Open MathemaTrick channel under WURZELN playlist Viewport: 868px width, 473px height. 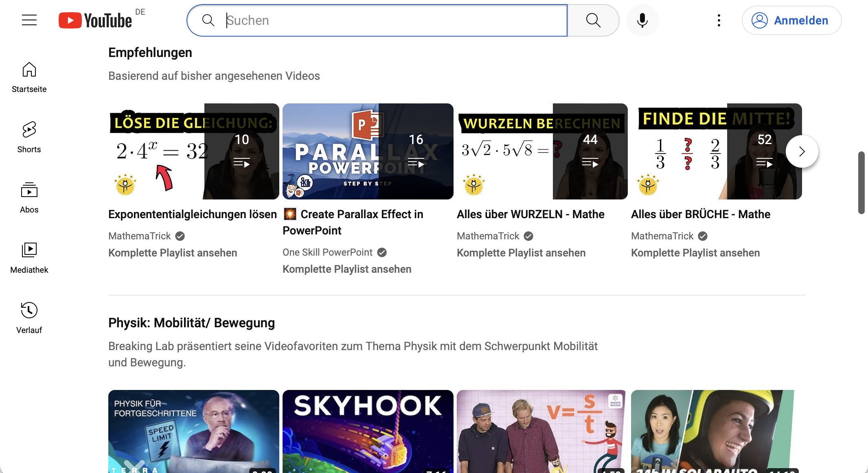(488, 236)
